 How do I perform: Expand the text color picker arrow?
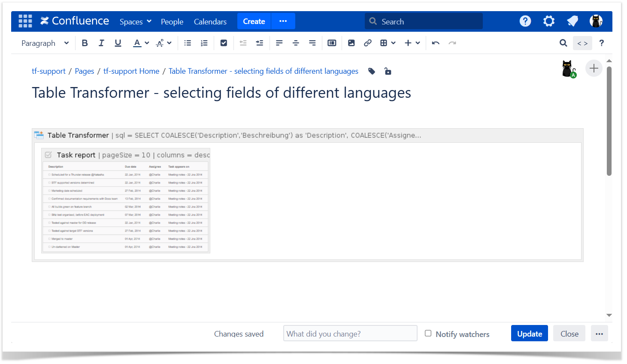coord(147,43)
